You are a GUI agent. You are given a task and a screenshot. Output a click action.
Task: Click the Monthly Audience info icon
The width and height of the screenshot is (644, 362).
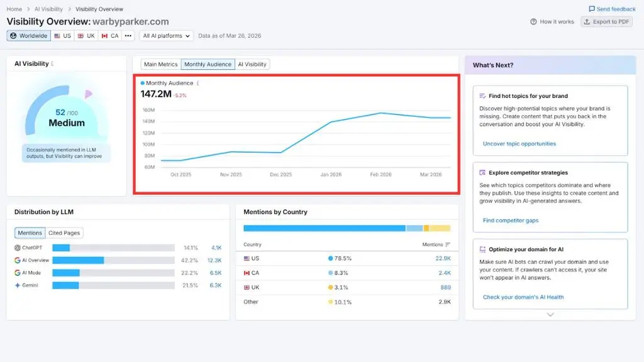(x=197, y=83)
